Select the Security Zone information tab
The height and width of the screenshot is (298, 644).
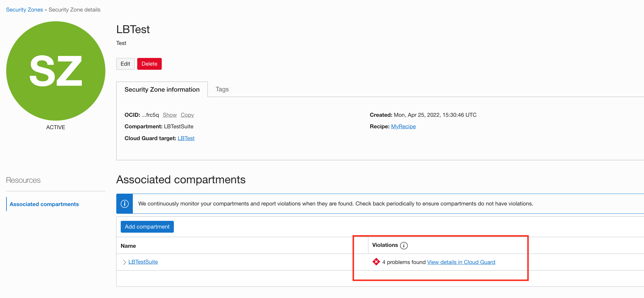click(x=162, y=90)
